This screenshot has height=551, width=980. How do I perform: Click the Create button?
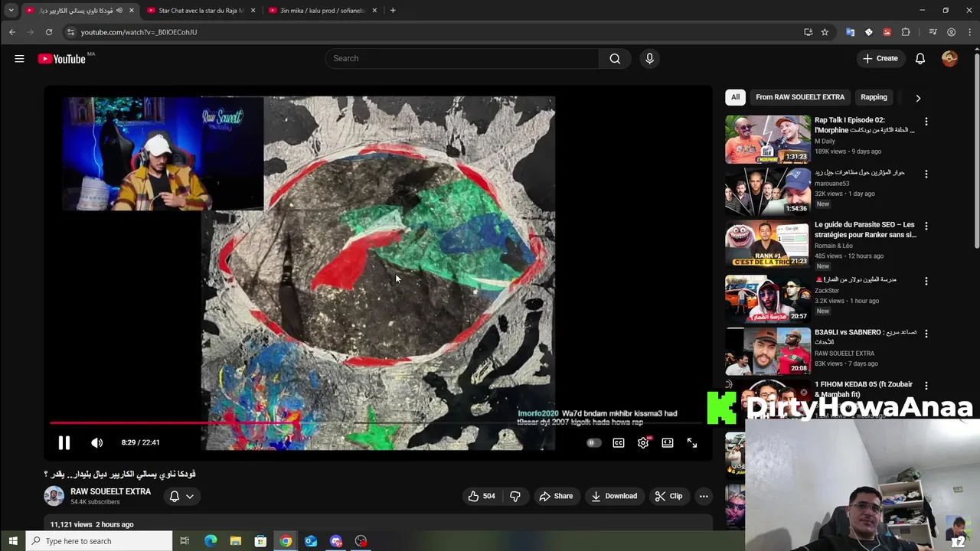coord(880,58)
